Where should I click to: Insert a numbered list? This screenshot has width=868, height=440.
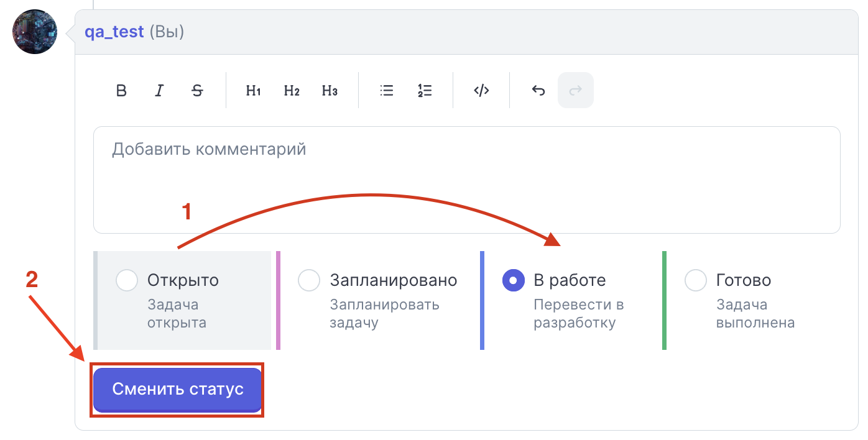tap(425, 91)
